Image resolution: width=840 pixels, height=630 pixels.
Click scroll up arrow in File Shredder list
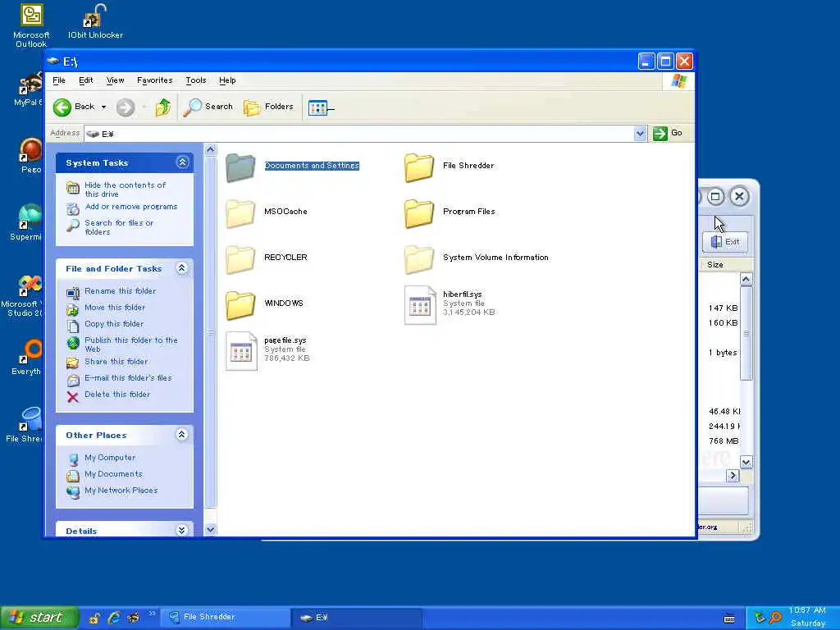coord(746,279)
